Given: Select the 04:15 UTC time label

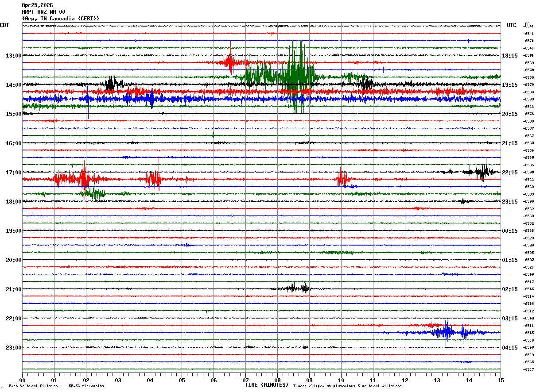Looking at the screenshot, I should (509, 348).
